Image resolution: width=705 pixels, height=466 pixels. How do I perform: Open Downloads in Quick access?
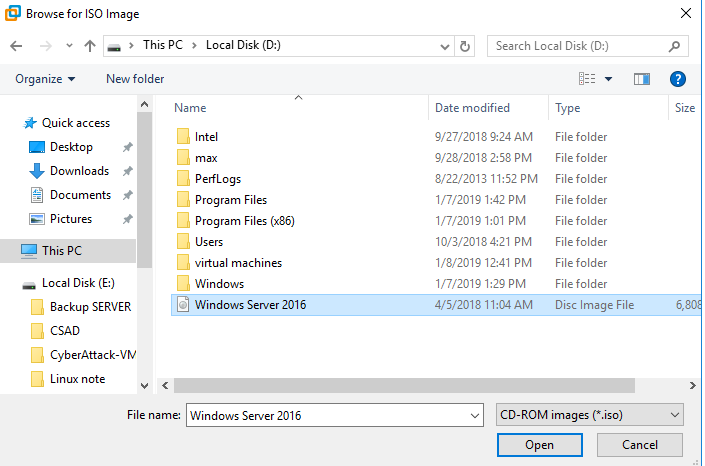click(79, 171)
